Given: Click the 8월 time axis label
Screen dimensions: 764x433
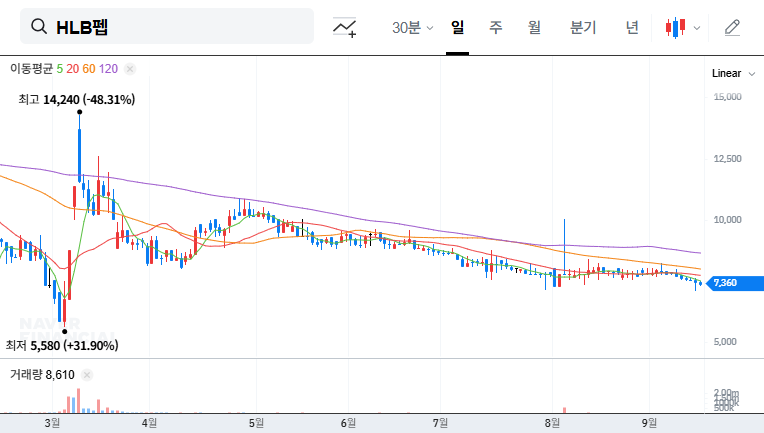Looking at the screenshot, I should tap(553, 423).
